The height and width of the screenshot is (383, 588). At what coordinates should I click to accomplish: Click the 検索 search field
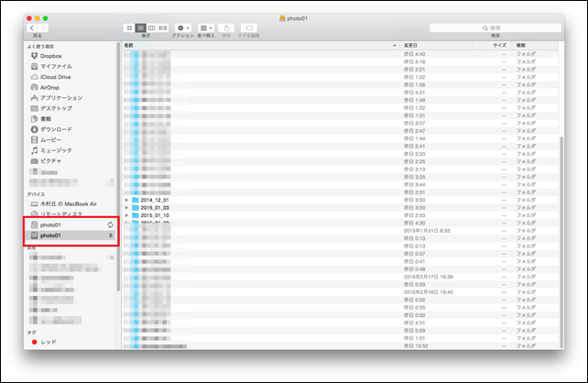495,27
